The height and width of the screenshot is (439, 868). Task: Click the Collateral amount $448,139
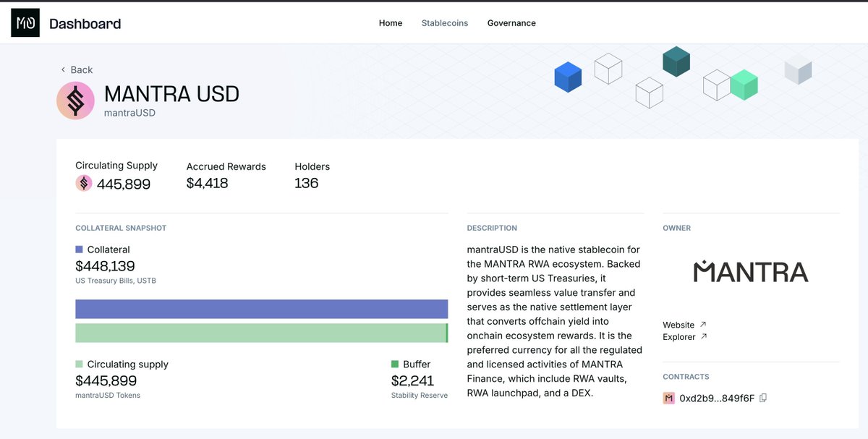[105, 266]
